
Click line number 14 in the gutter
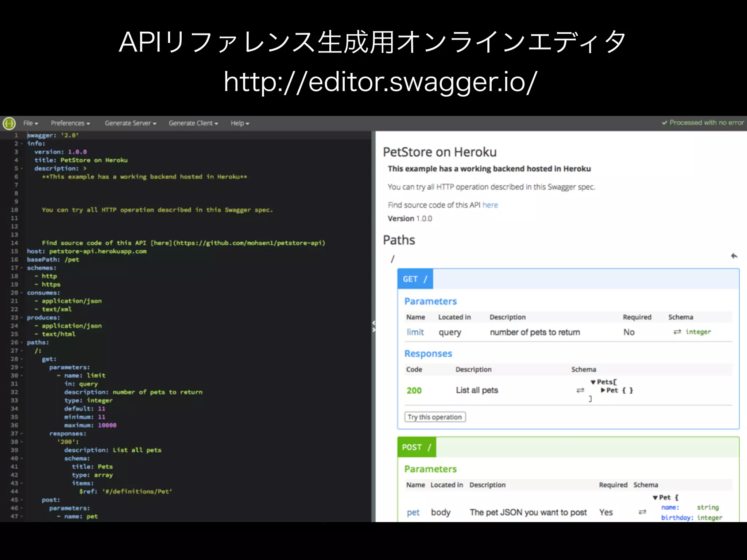[14, 243]
